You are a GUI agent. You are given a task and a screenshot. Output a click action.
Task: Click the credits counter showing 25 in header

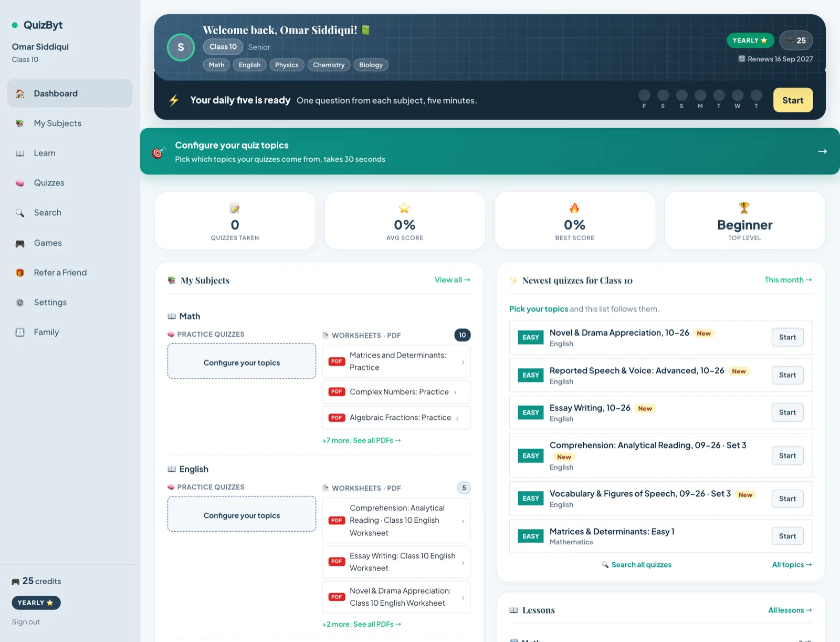[796, 40]
